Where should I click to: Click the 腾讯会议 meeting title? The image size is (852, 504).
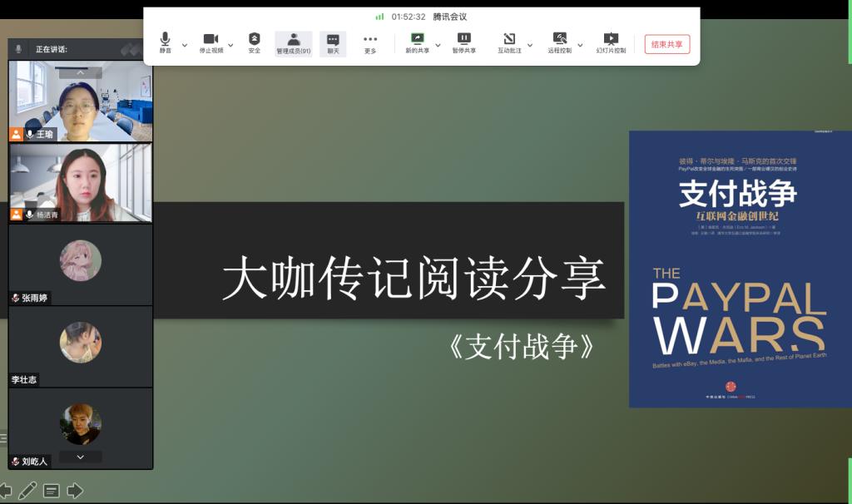[450, 17]
